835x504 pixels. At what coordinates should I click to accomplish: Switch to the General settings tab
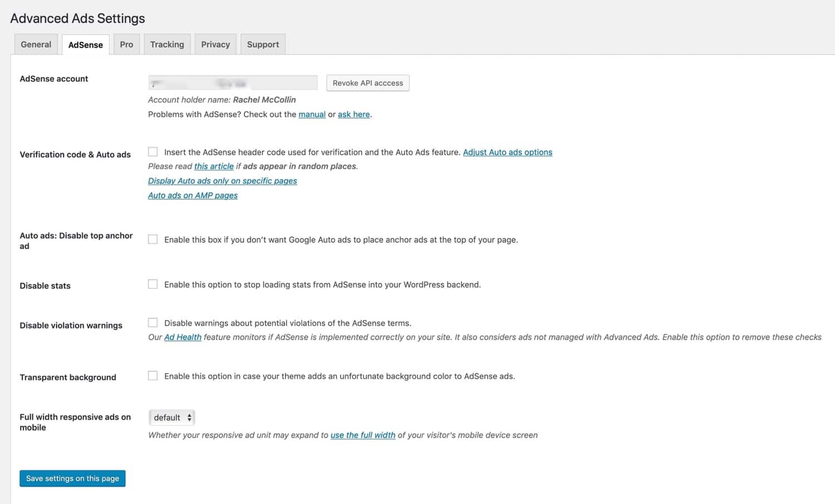coord(36,44)
